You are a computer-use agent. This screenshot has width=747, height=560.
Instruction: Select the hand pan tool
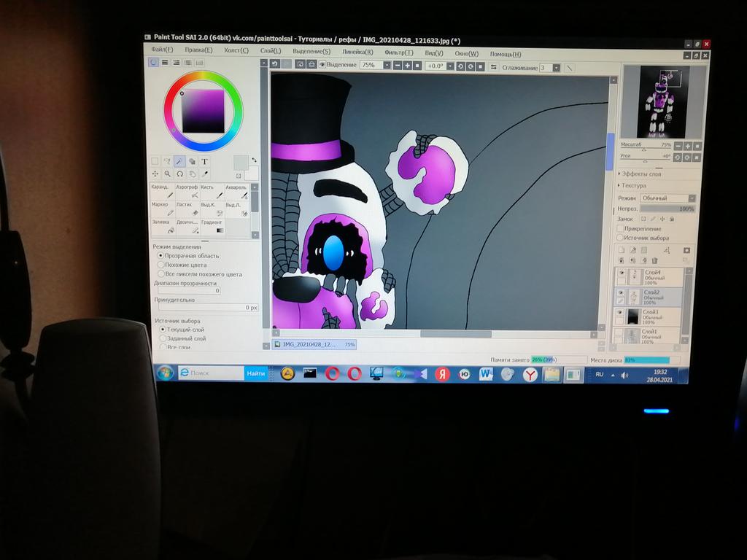click(x=192, y=174)
